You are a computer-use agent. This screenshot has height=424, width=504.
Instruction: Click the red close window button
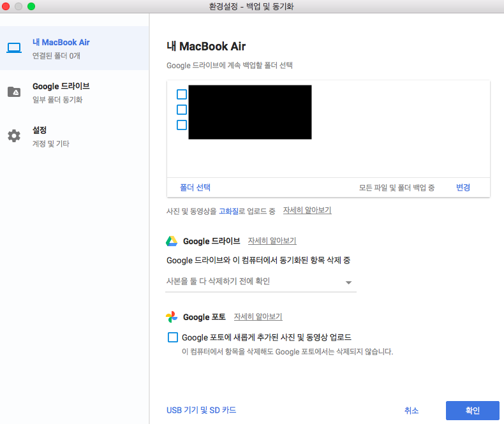[6, 6]
